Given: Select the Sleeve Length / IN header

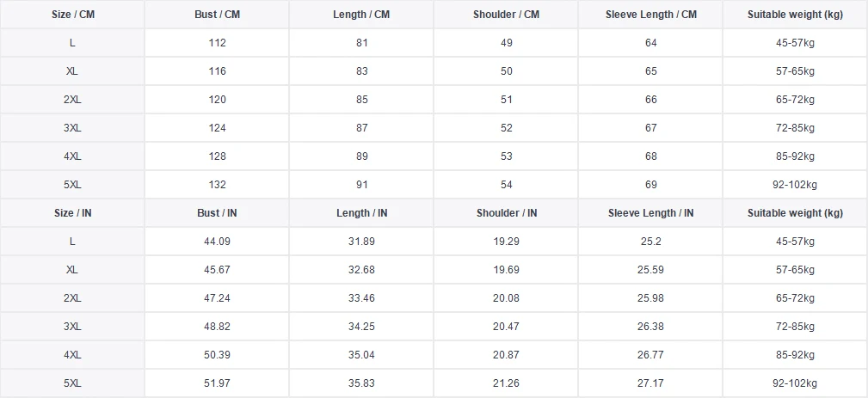Looking at the screenshot, I should (651, 213).
